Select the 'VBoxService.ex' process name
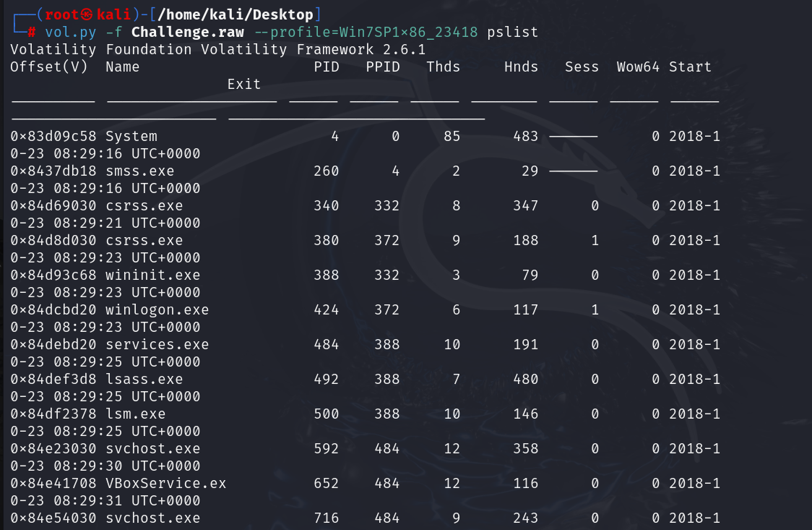This screenshot has width=812, height=530. tap(165, 484)
